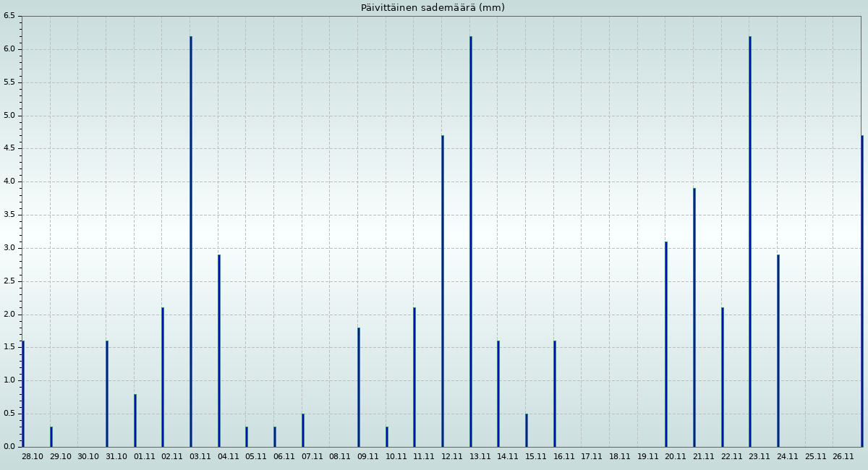
Task: Select the 17.11 date label
Action: (x=592, y=456)
